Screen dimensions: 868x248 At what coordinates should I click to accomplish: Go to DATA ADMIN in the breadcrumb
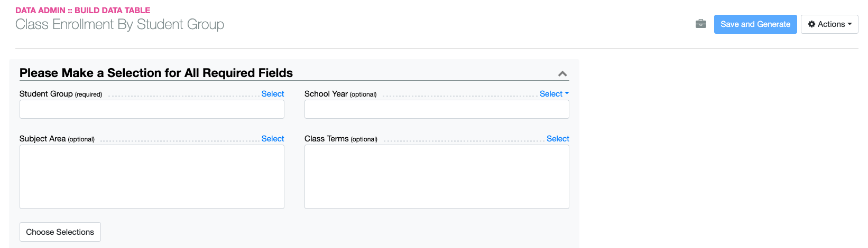40,11
